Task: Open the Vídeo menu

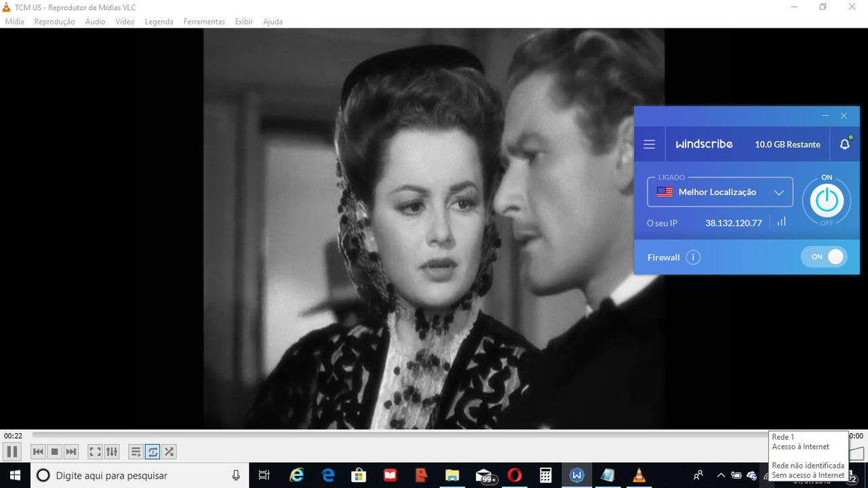Action: tap(125, 22)
